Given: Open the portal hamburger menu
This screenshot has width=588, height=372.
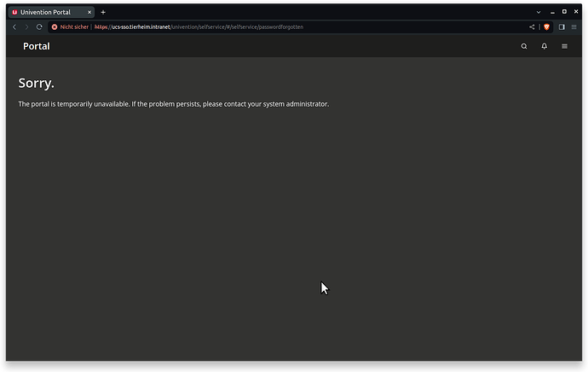Looking at the screenshot, I should click(x=564, y=46).
